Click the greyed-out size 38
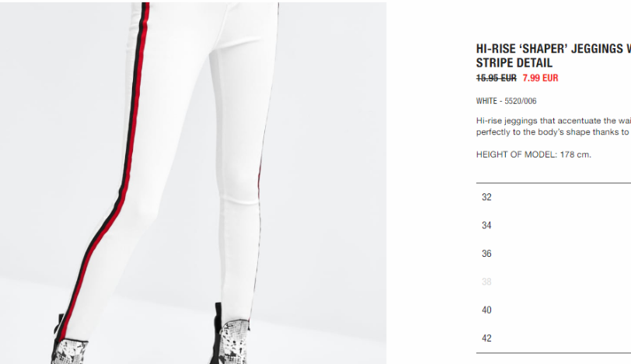The image size is (631, 364). pyautogui.click(x=554, y=282)
